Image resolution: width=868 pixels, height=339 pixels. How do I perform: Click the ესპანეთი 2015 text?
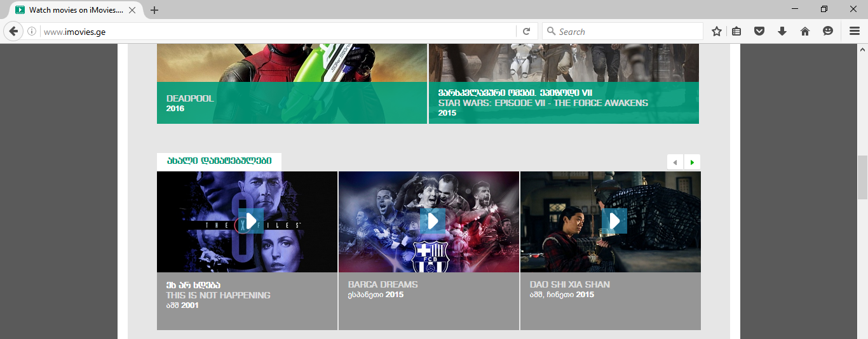click(x=376, y=295)
